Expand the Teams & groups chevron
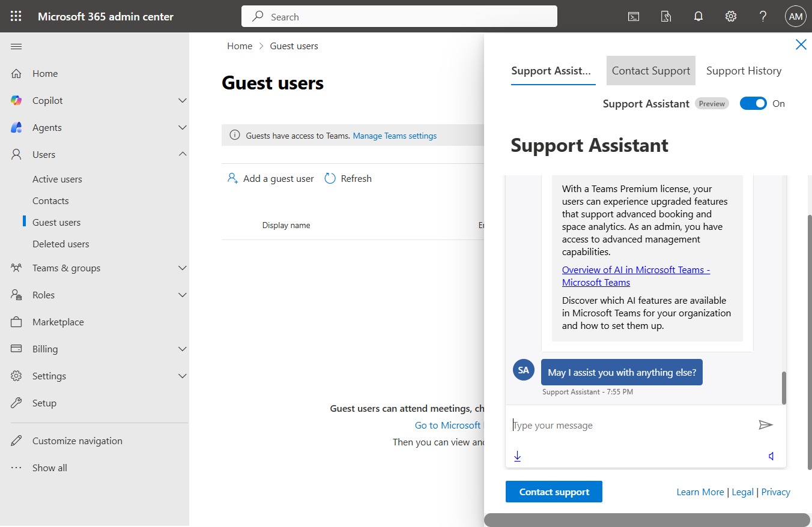The image size is (812, 527). pyautogui.click(x=183, y=268)
